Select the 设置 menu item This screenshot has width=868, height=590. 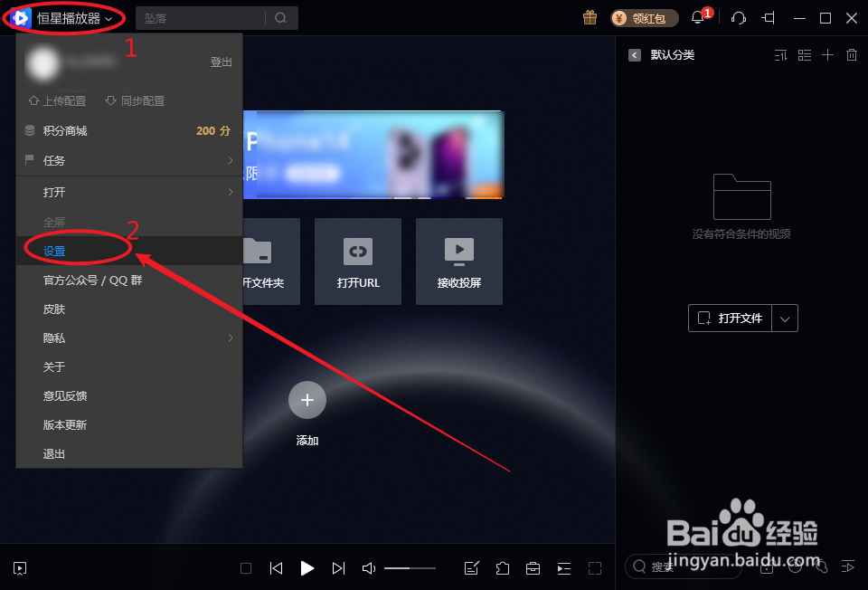pos(129,251)
